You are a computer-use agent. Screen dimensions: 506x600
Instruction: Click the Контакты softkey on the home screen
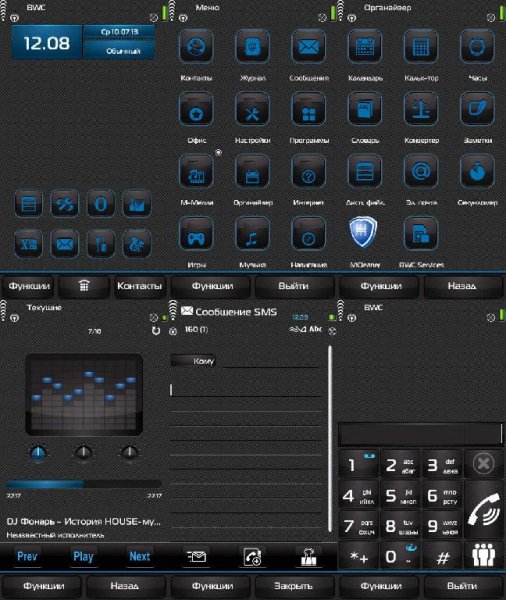139,286
